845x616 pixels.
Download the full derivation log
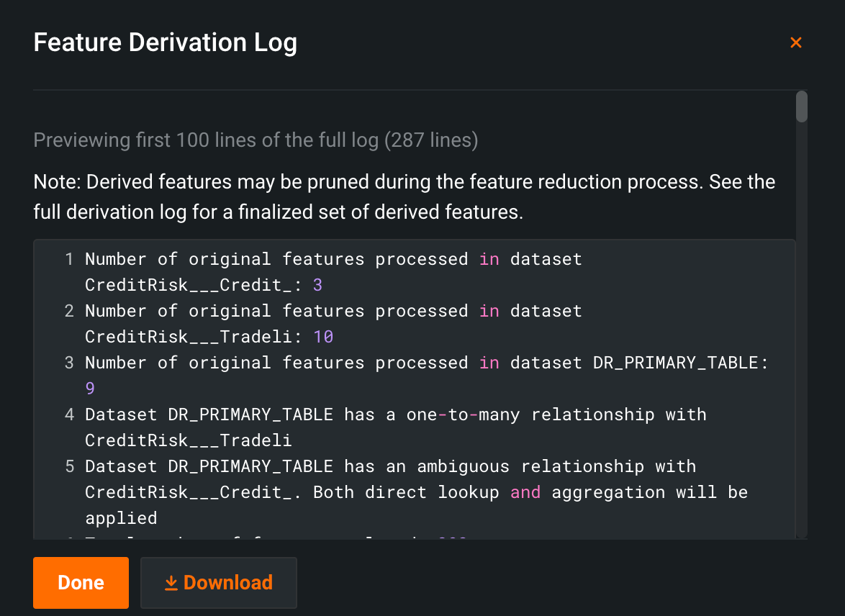219,582
